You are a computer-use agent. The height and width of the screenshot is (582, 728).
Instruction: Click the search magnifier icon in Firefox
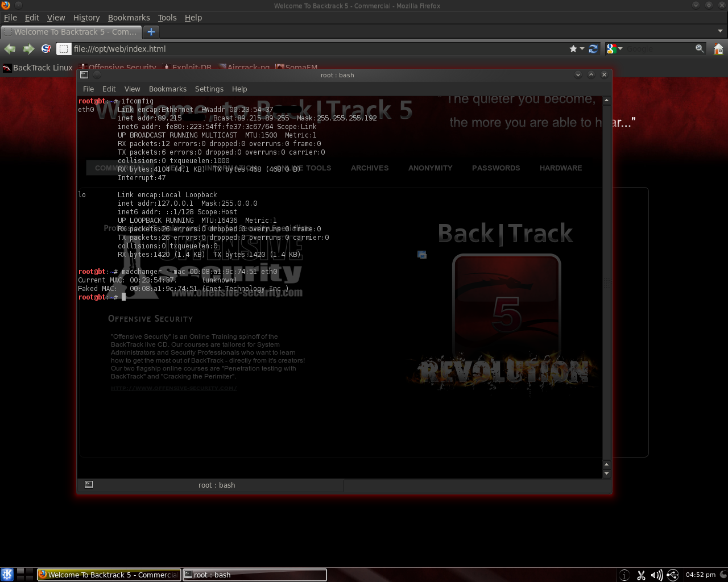tap(700, 49)
